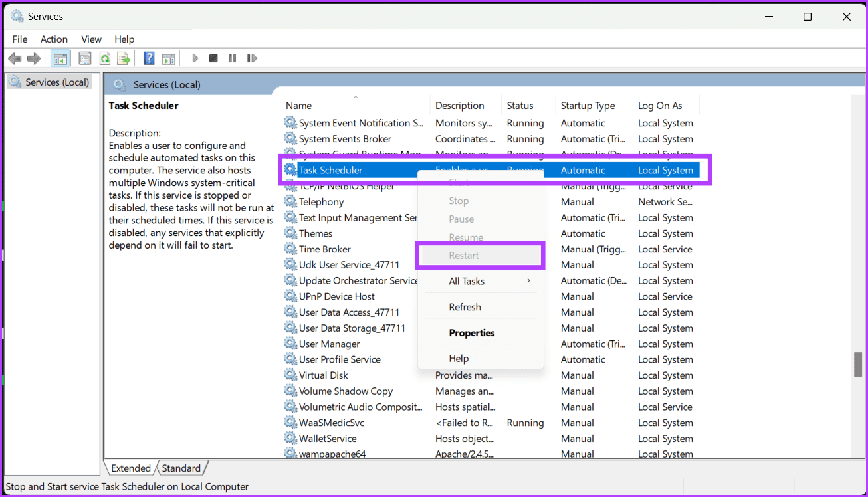Open the Startup Type column header
The image size is (868, 497).
coord(588,105)
